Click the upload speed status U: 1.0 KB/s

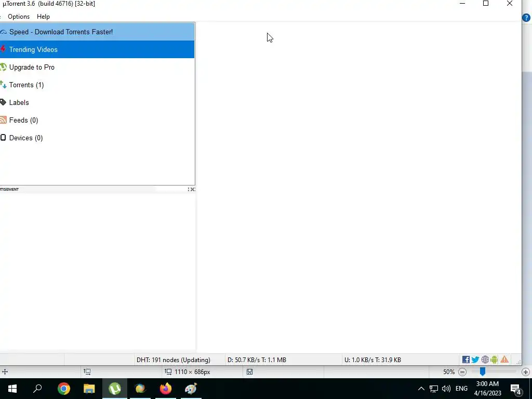click(x=373, y=360)
